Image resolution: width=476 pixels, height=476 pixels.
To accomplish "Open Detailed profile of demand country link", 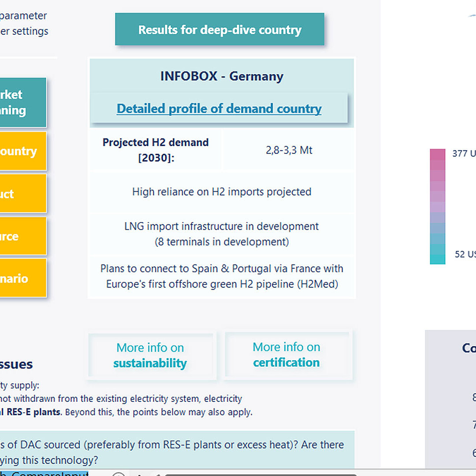I will pos(219,108).
